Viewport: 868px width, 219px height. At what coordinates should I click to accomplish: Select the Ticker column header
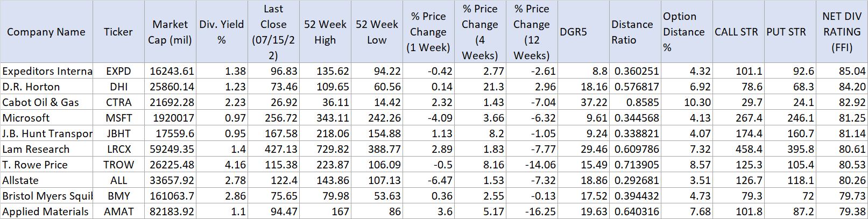118,32
